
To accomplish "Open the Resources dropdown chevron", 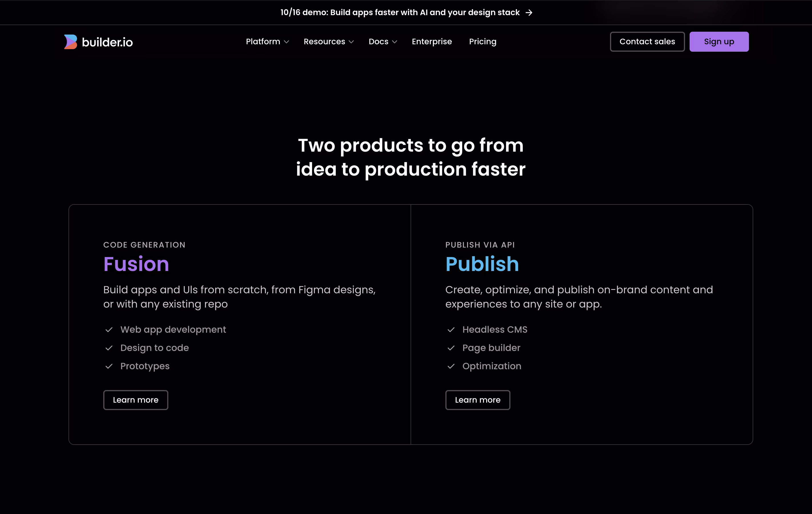I will click(351, 42).
